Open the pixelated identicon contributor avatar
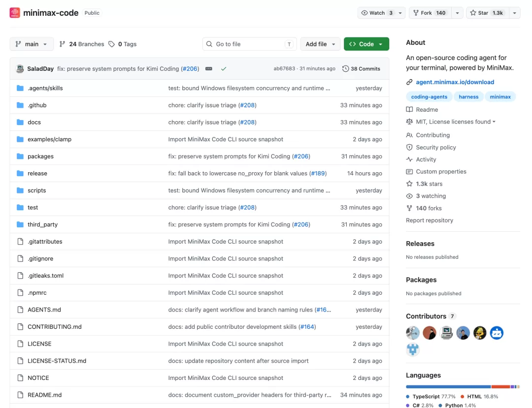 pos(413,349)
